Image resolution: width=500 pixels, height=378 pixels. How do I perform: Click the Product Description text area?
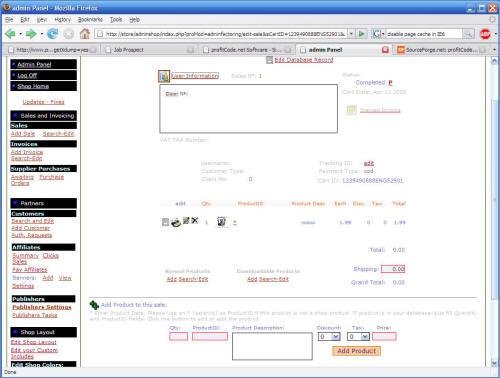(x=272, y=346)
